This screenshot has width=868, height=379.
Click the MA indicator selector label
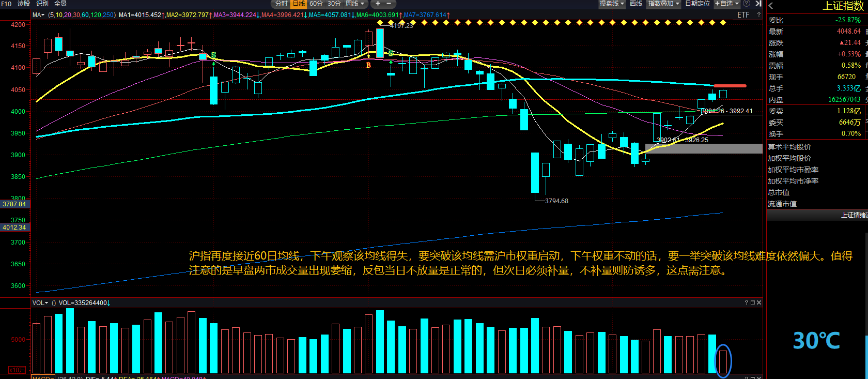click(39, 15)
